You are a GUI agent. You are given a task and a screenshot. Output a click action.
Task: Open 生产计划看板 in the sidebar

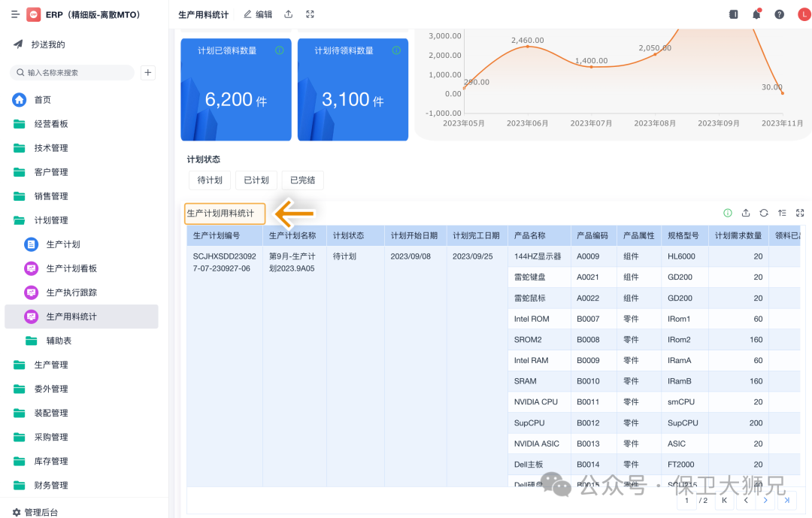pos(71,268)
